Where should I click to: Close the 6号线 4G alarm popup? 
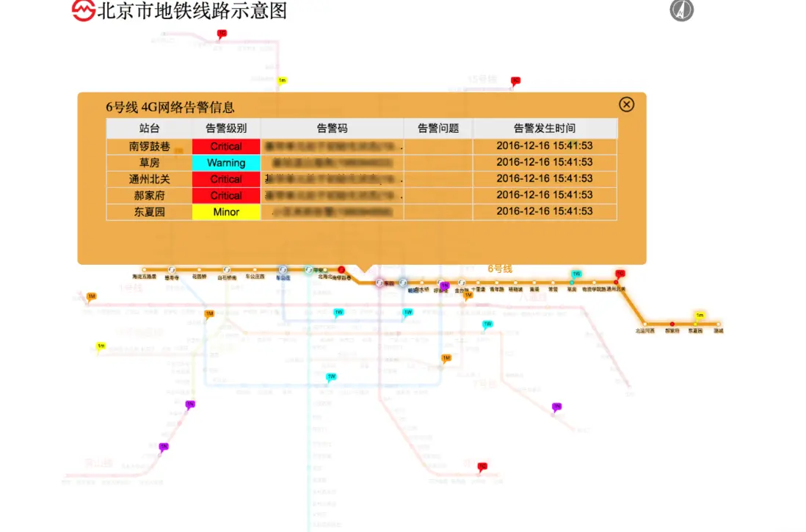coord(626,104)
